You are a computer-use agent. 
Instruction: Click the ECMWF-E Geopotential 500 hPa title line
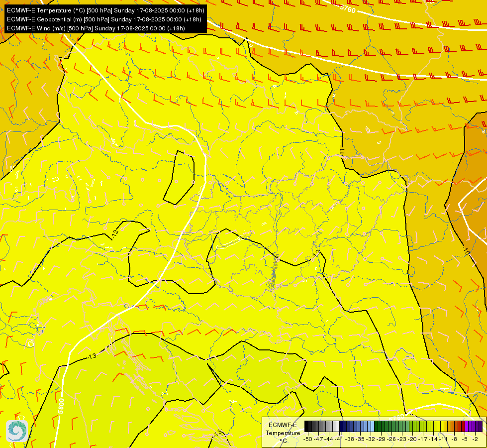[104, 19]
